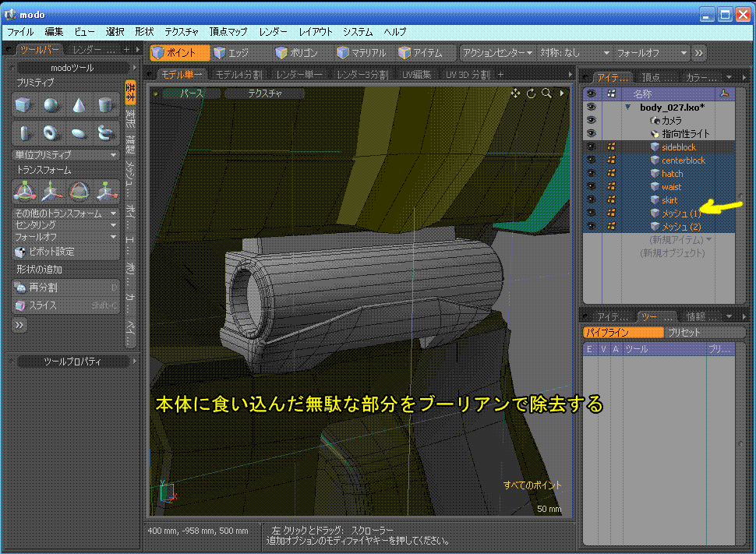Select the torus primitive tool

51,132
